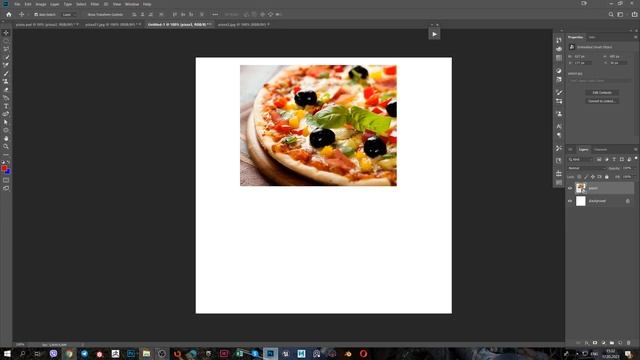This screenshot has height=360, width=640.
Task: Open the Auto-Select Layer dropdown
Action: (68, 14)
